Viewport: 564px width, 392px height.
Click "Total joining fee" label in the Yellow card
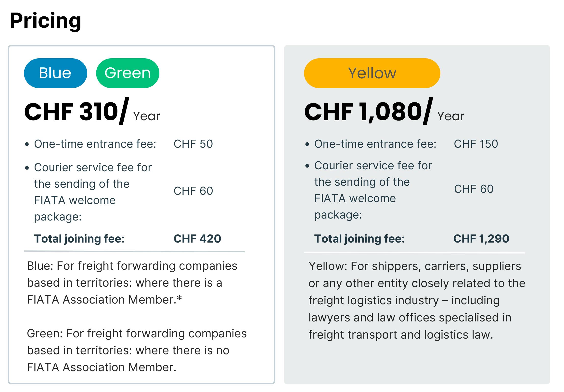(x=359, y=239)
